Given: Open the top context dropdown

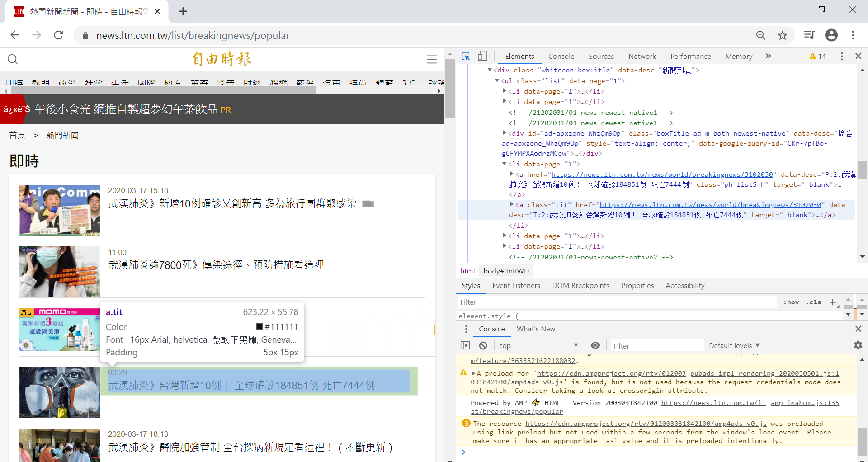Looking at the screenshot, I should [538, 346].
